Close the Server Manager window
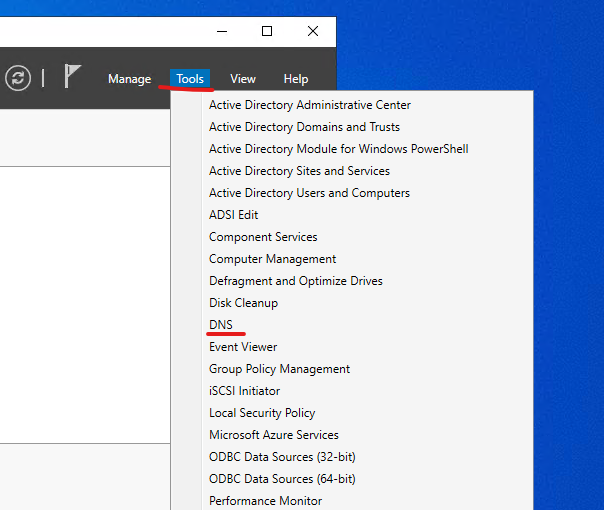604x510 pixels. point(313,31)
